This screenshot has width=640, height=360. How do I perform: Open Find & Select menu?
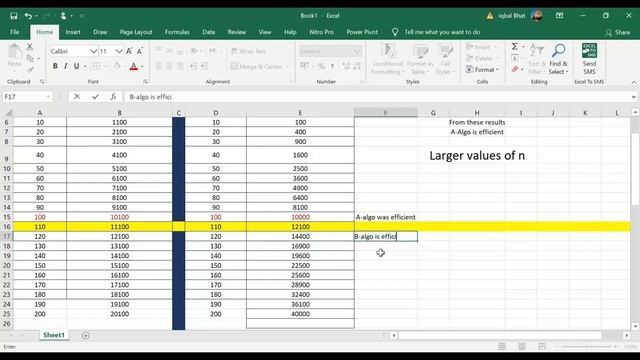[558, 59]
